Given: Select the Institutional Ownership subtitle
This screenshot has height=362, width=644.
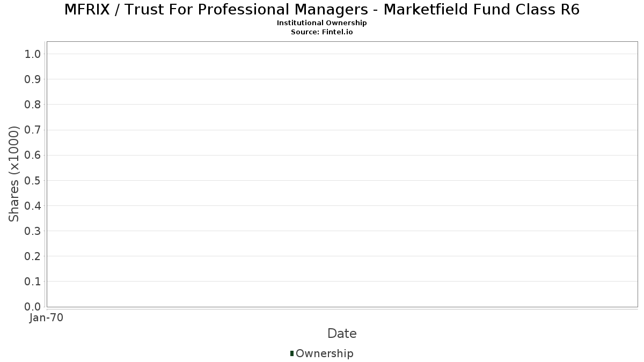Looking at the screenshot, I should coord(321,23).
